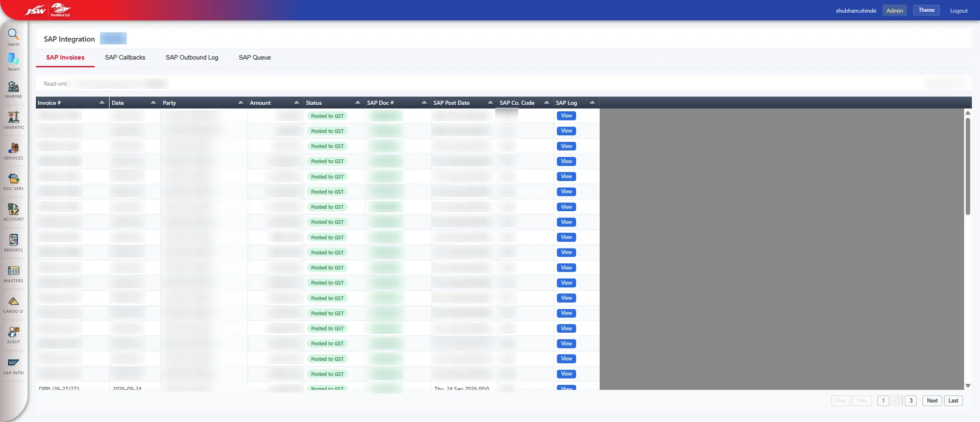Click the vertical scrollbar thumb of the table

click(968, 166)
